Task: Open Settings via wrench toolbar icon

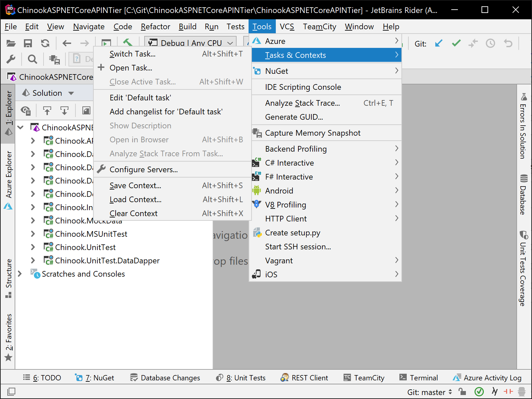Action: click(x=11, y=59)
